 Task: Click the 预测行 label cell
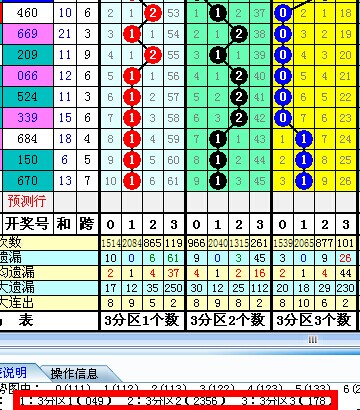27,201
